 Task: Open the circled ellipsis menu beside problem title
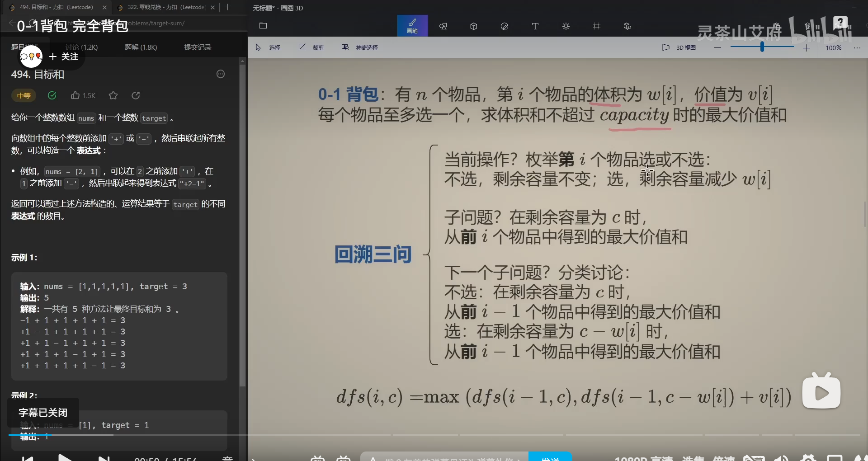(x=221, y=74)
